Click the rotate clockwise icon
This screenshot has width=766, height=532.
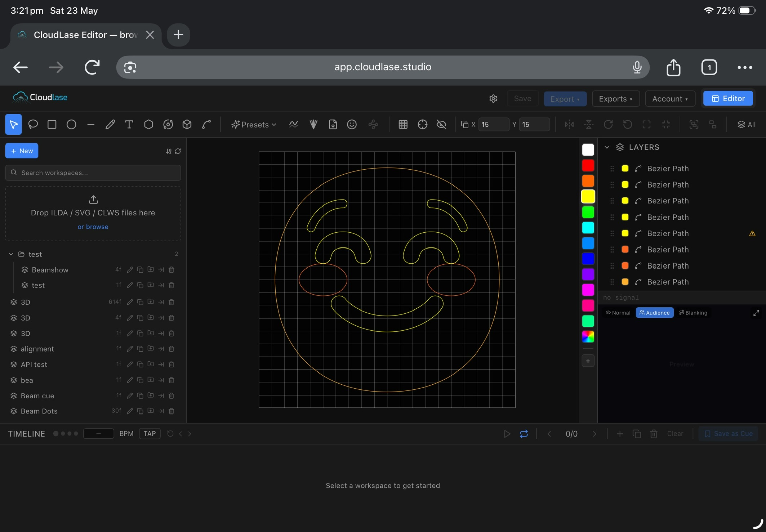(608, 125)
